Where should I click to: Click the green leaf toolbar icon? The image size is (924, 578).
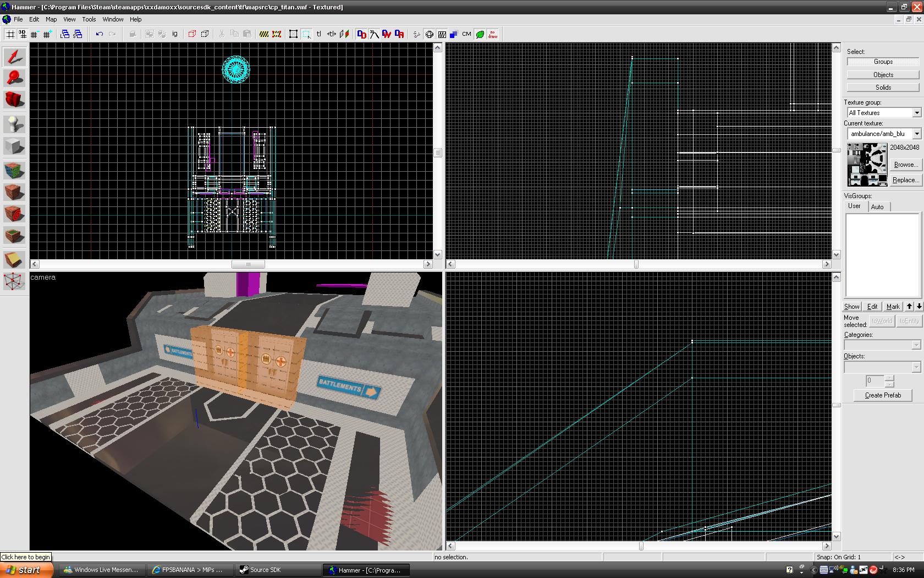(480, 34)
